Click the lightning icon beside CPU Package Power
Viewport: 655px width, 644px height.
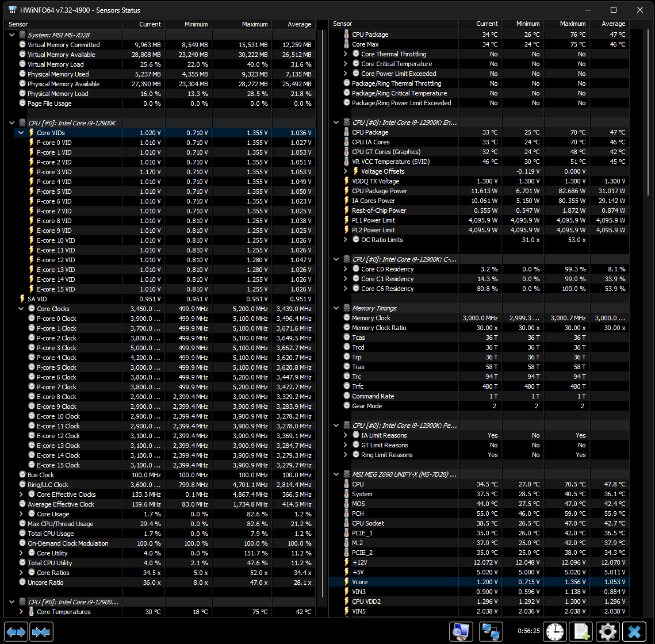[346, 191]
